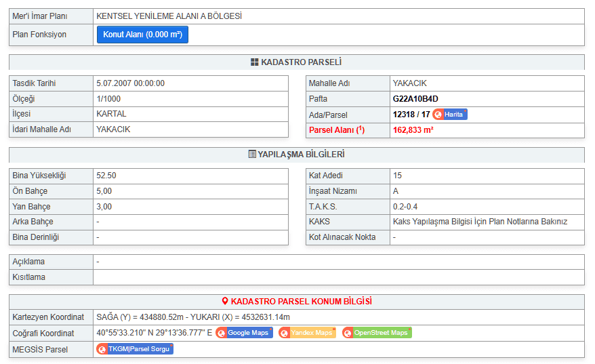595x364 pixels.
Task: Click the parcel area value 162,833 m²
Action: point(413,130)
